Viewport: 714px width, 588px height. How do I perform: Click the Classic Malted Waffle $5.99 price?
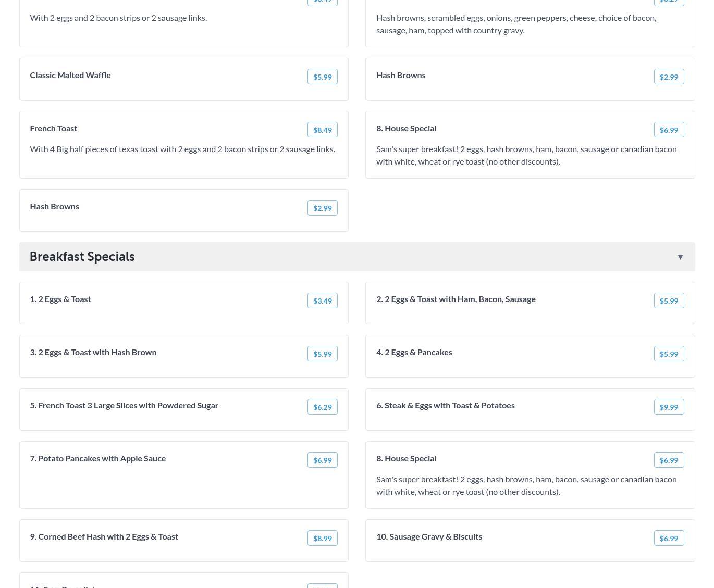tap(323, 77)
